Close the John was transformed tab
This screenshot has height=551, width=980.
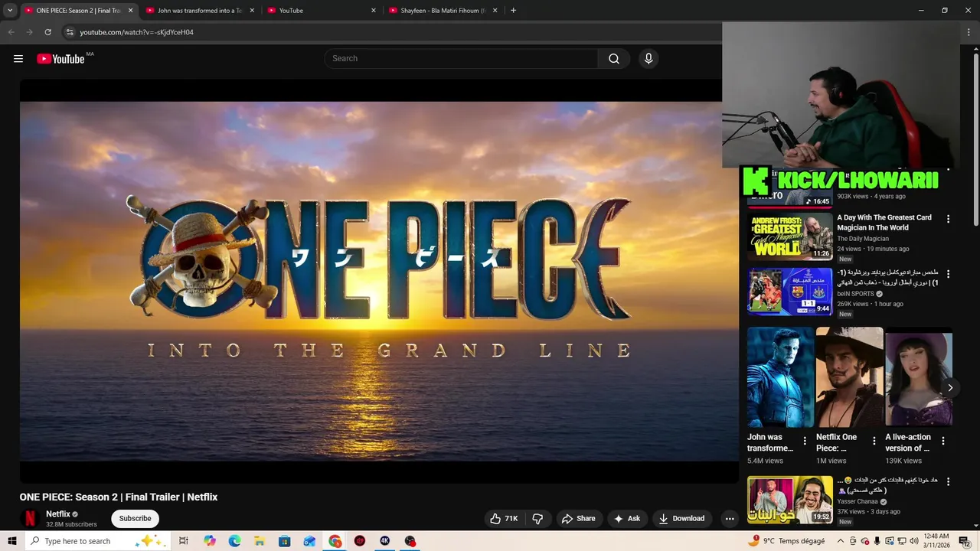pos(252,11)
